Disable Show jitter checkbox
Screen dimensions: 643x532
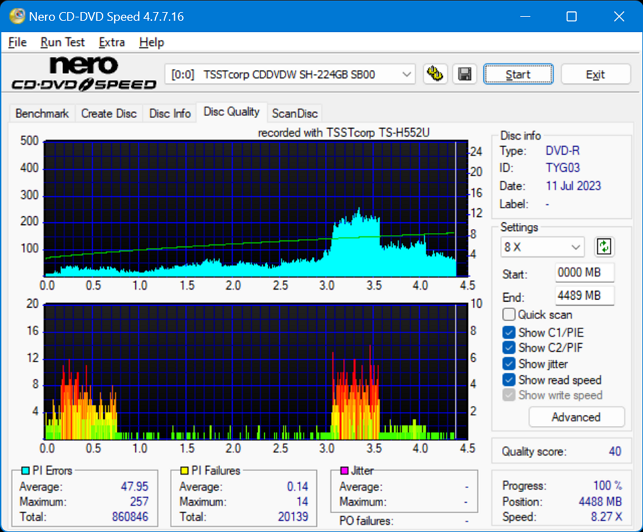(508, 364)
